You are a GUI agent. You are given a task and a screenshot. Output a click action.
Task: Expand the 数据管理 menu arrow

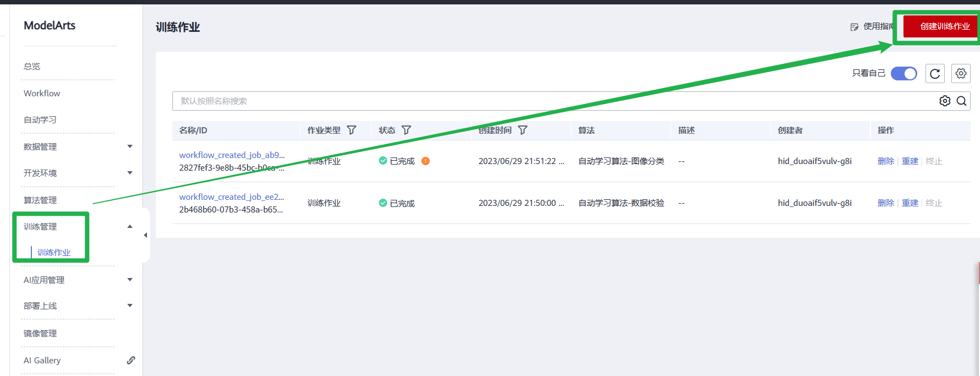(130, 146)
